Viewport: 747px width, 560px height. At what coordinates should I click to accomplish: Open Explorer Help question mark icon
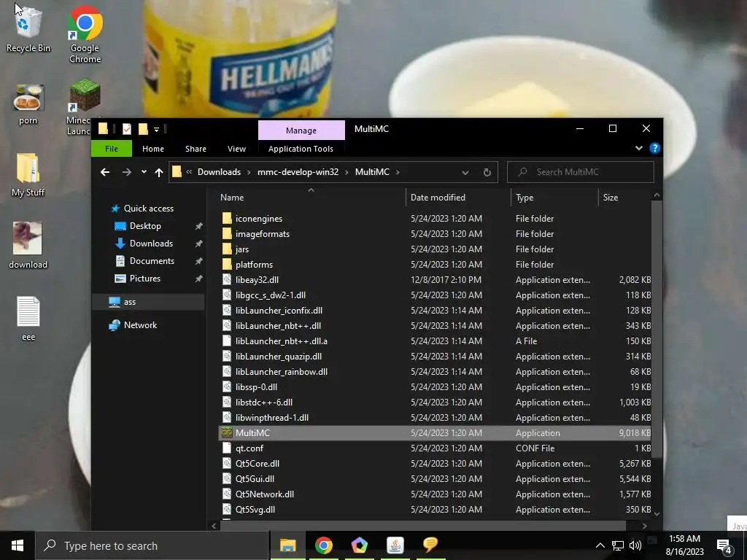coord(654,148)
